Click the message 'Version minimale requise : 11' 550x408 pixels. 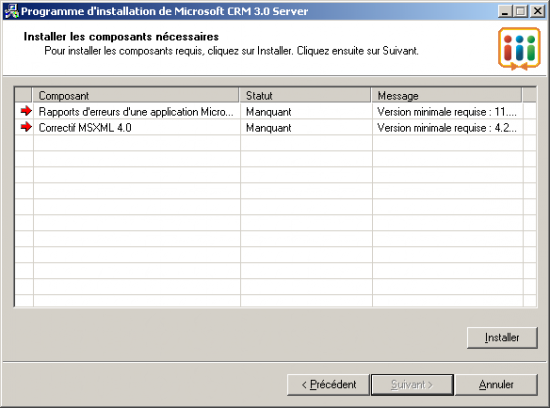click(x=447, y=112)
